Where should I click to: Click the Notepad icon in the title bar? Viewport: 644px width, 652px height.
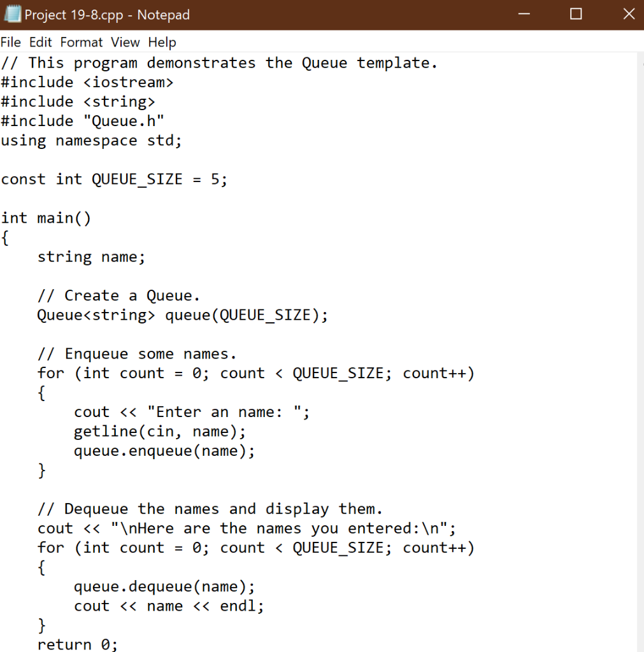coord(13,13)
